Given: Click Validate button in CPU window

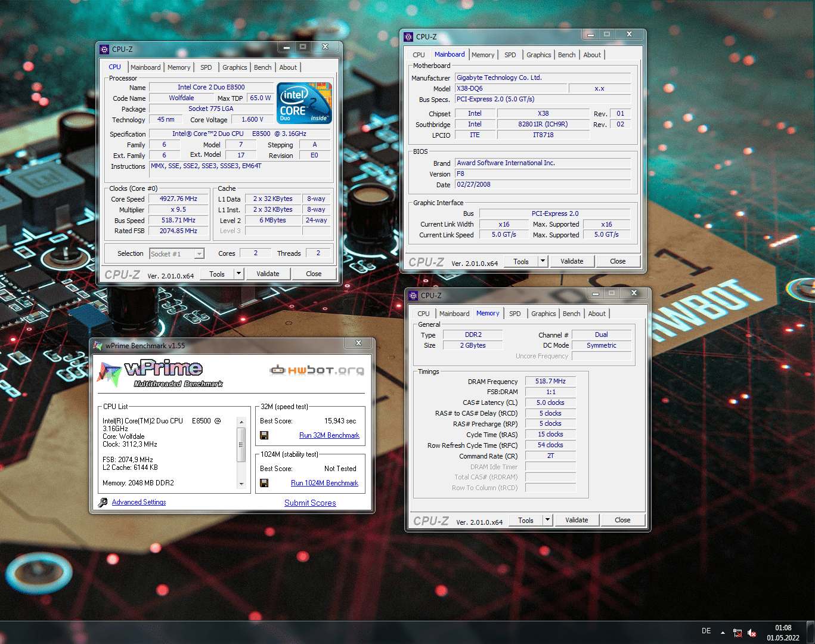Looking at the screenshot, I should 268,274.
